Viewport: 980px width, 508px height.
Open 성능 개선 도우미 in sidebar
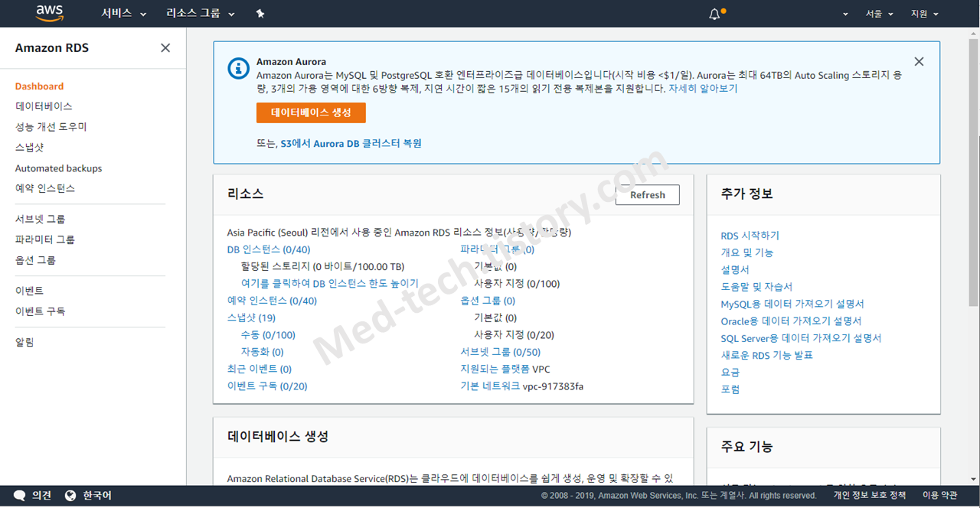coord(51,127)
